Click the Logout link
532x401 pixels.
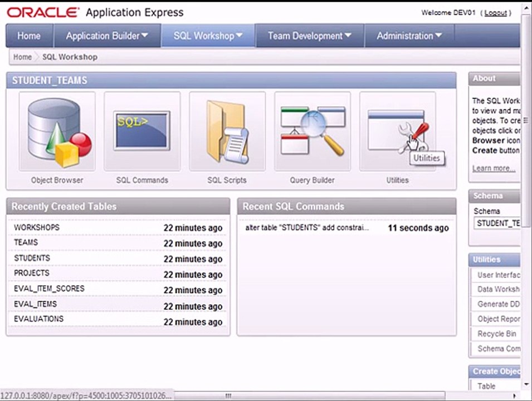495,13
